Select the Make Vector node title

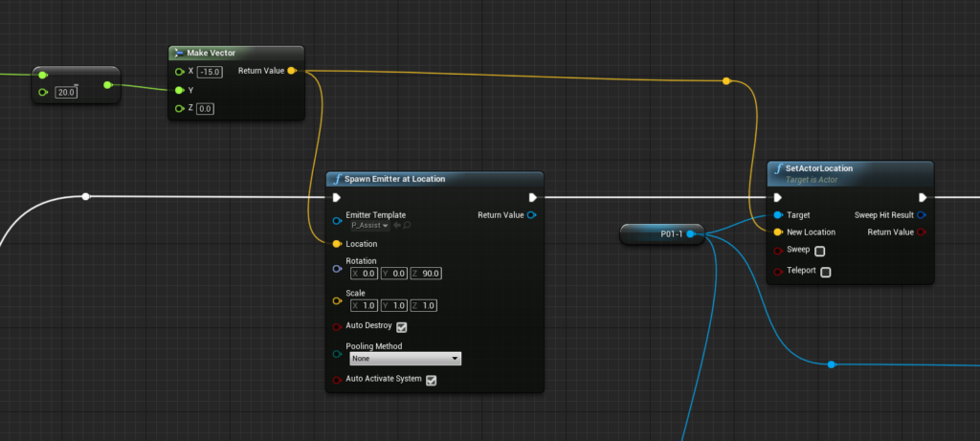(x=212, y=54)
